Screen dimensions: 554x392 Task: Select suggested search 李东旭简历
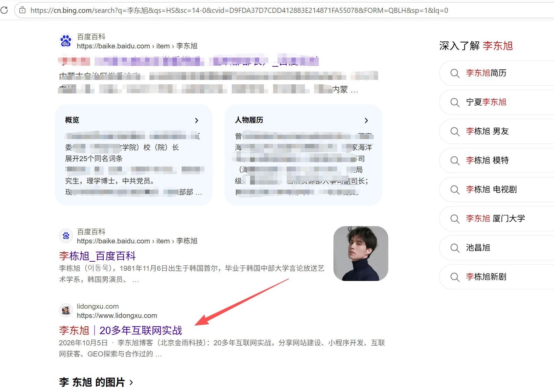[486, 73]
